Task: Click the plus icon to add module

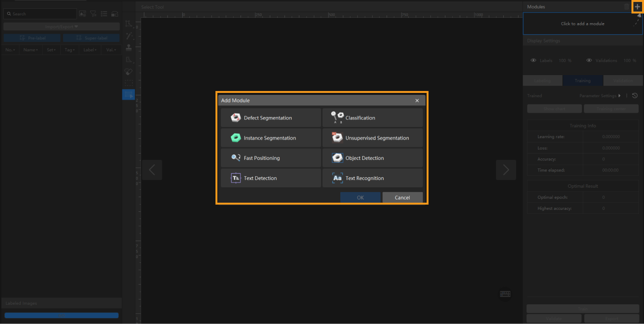Action: [637, 7]
